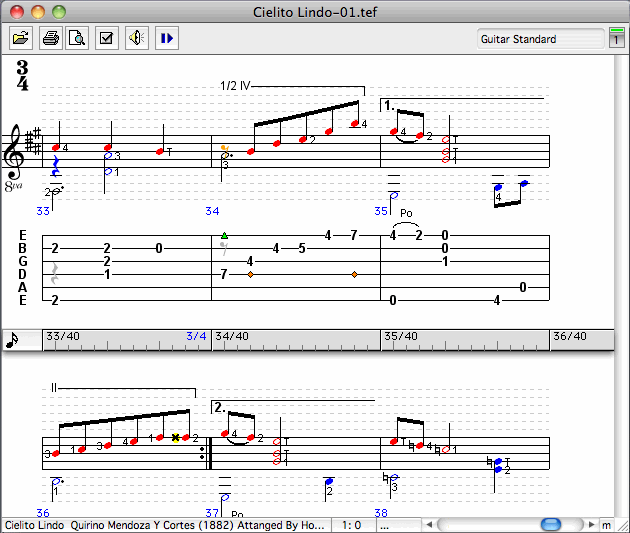The image size is (630, 533).
Task: Click the first orange diamond in measure 34 tablature
Action: point(250,275)
